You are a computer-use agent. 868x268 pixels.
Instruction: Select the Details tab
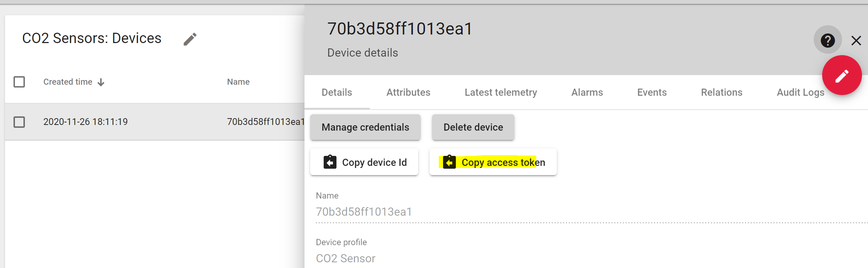click(x=336, y=92)
